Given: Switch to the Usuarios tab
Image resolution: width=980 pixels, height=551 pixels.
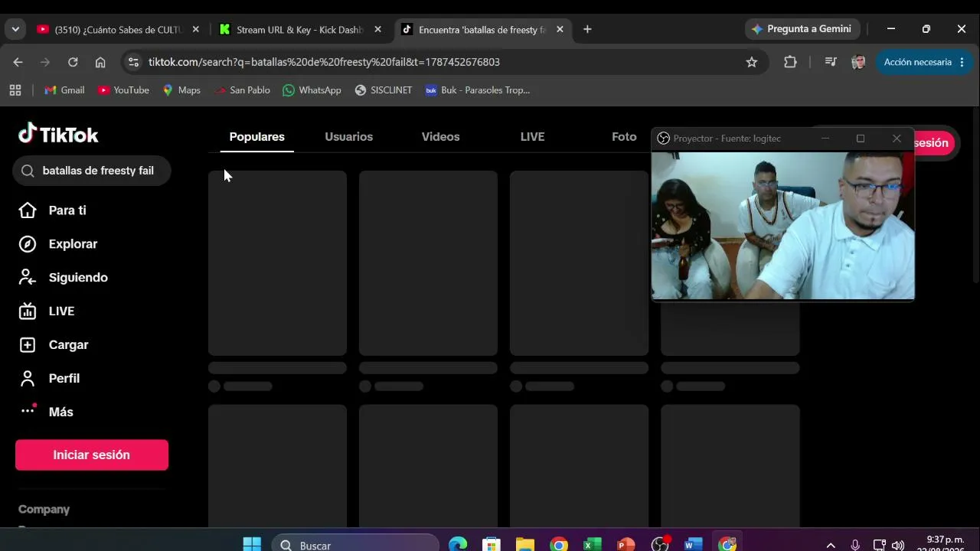Looking at the screenshot, I should pyautogui.click(x=349, y=137).
